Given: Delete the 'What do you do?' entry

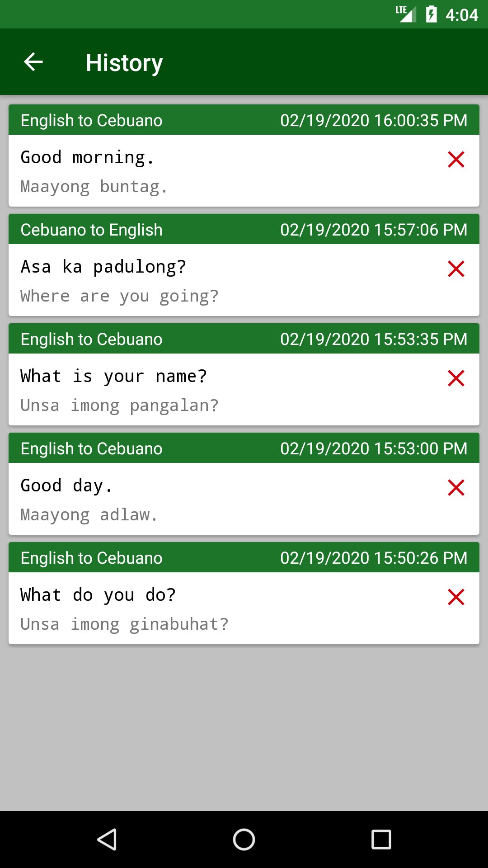Looking at the screenshot, I should tap(456, 597).
